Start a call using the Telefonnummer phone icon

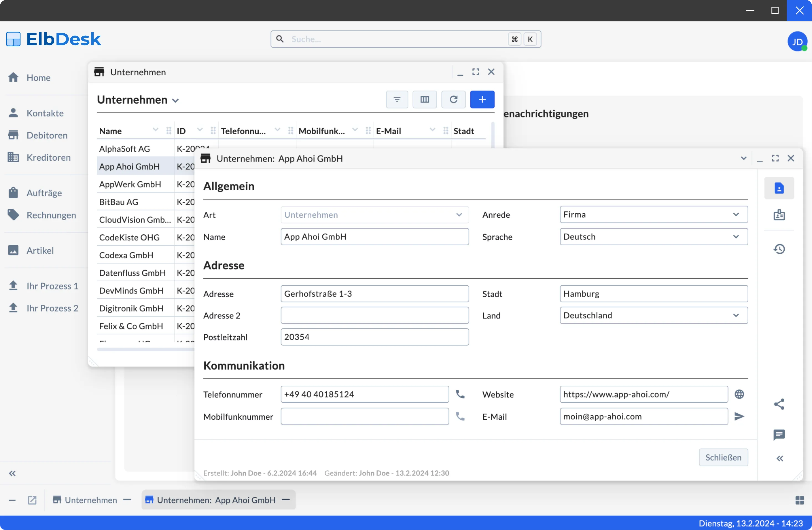coord(460,394)
